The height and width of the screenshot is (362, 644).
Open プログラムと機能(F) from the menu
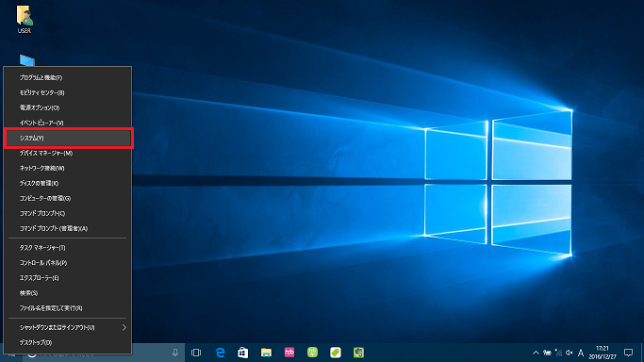click(x=68, y=77)
